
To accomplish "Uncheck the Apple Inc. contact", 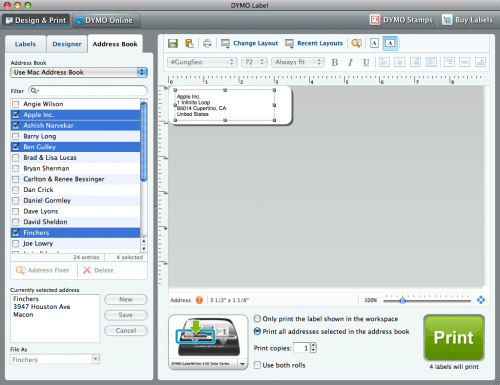I will pyautogui.click(x=16, y=115).
